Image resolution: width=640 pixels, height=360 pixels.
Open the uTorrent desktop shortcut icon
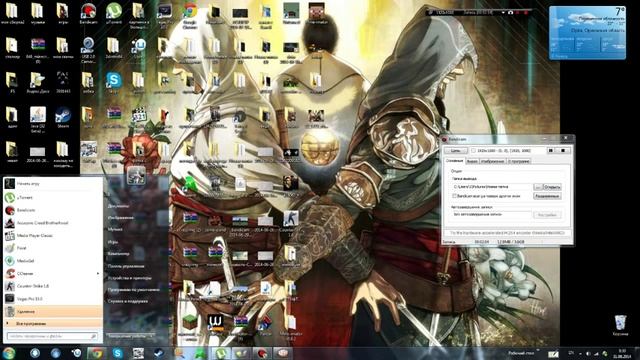[x=113, y=13]
